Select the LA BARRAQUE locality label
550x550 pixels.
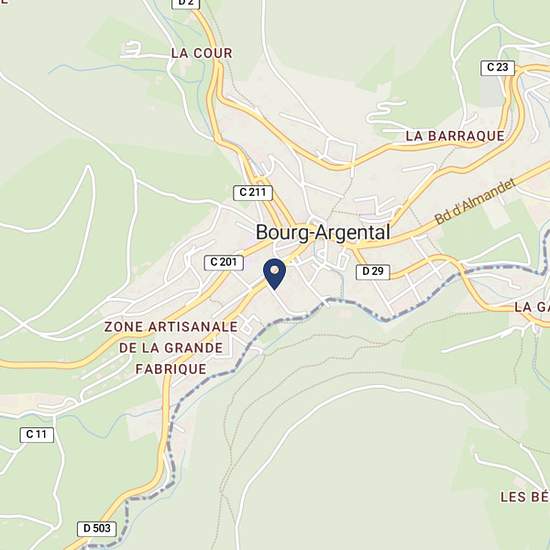455,136
